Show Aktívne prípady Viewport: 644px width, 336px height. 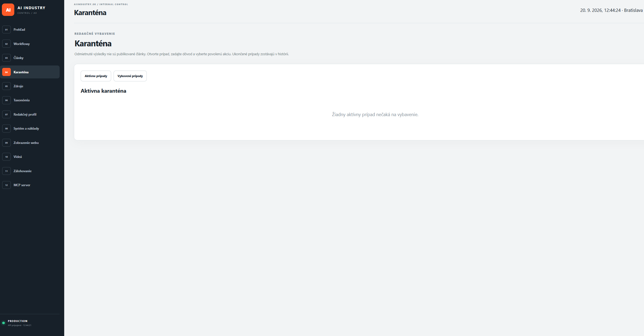click(96, 76)
